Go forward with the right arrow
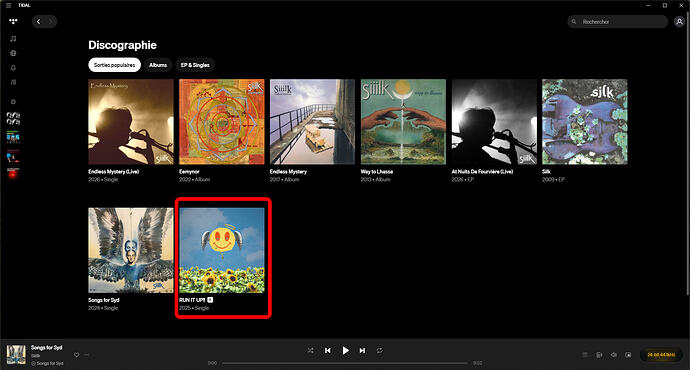The height and width of the screenshot is (370, 690). (x=50, y=22)
